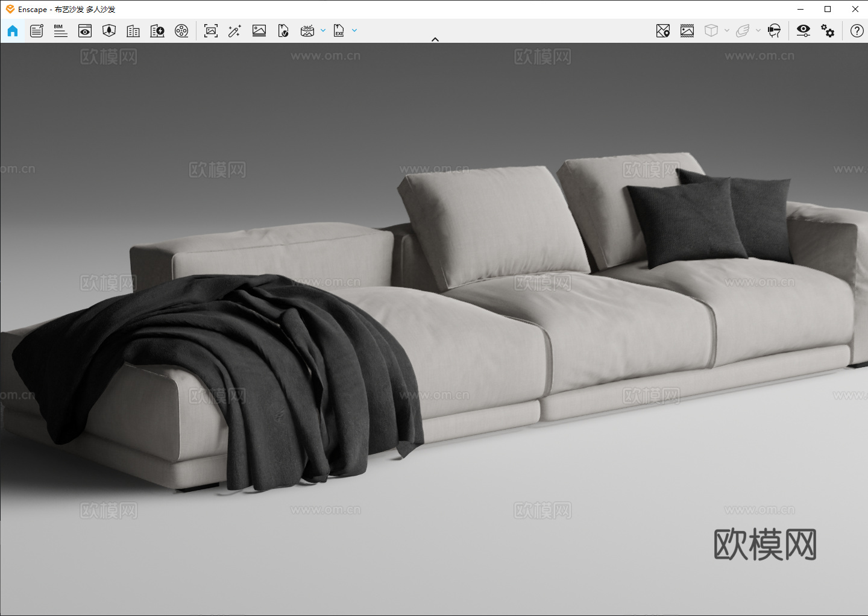Open the view management window icon
The width and height of the screenshot is (868, 616).
tap(85, 31)
